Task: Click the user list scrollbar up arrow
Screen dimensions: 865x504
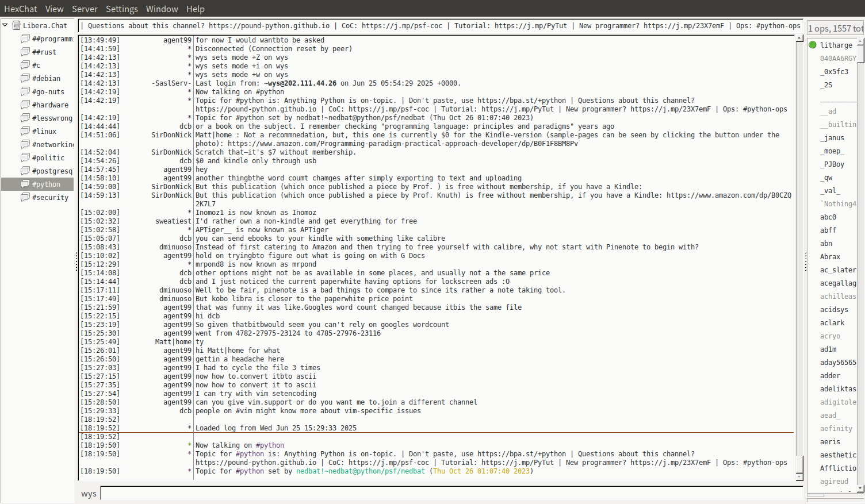Action: coord(861,41)
